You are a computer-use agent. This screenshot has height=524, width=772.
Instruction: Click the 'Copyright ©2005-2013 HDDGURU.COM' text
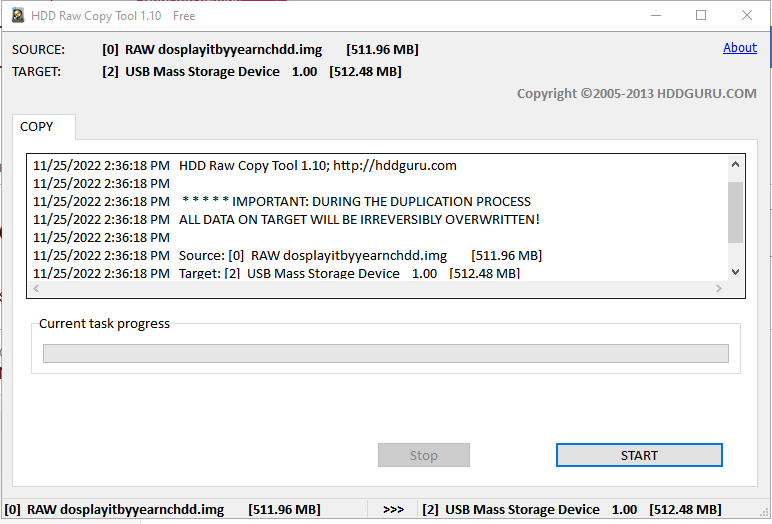pos(637,94)
